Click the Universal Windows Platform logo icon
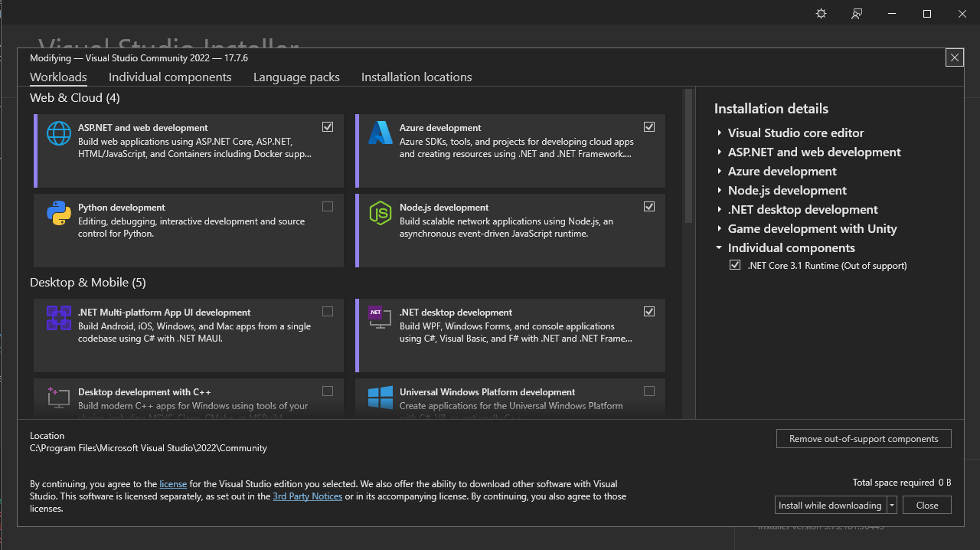The width and height of the screenshot is (980, 550). coord(381,398)
